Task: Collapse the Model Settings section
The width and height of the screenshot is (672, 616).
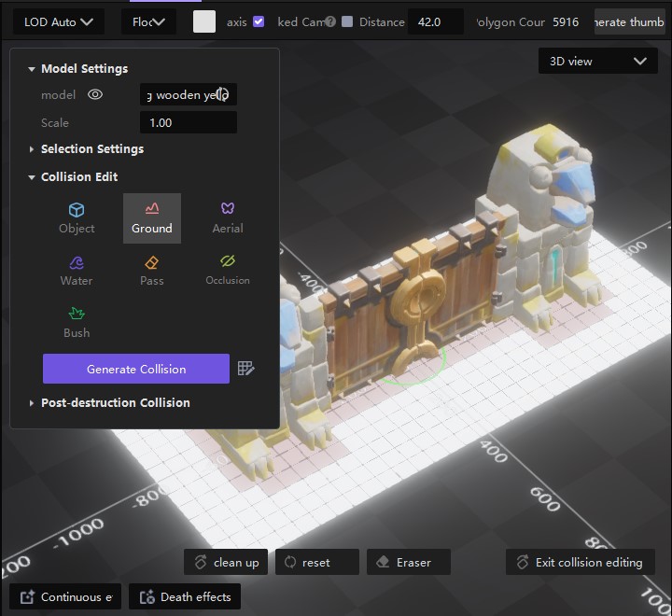Action: pos(32,68)
